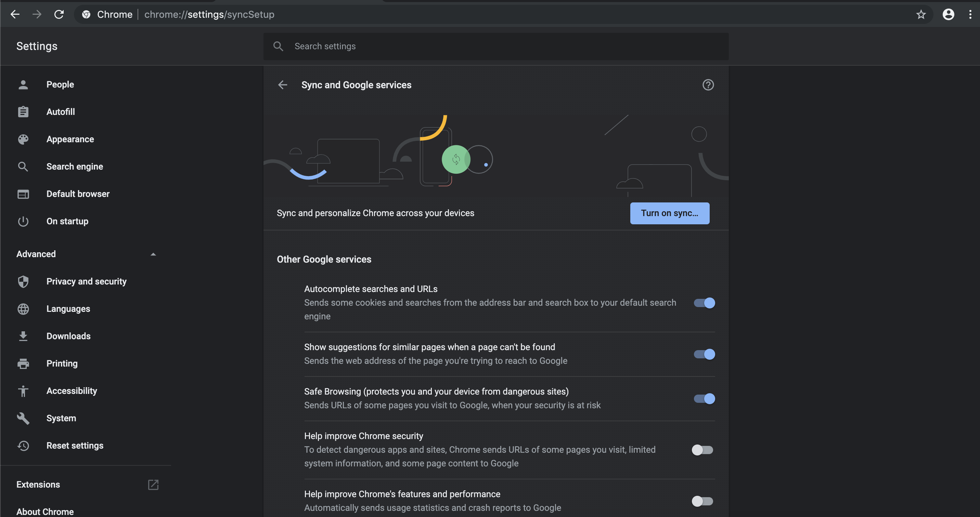Click the Chrome site info icon
The width and height of the screenshot is (980, 517).
[86, 14]
